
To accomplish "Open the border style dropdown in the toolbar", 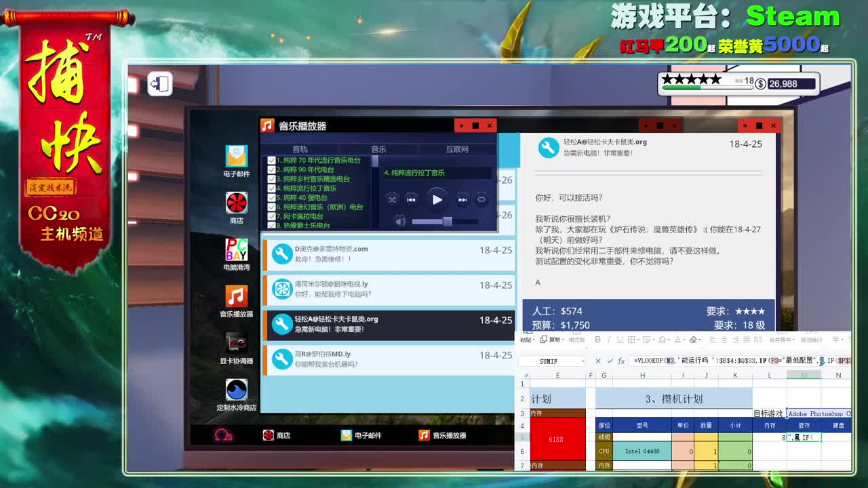I will coord(637,340).
